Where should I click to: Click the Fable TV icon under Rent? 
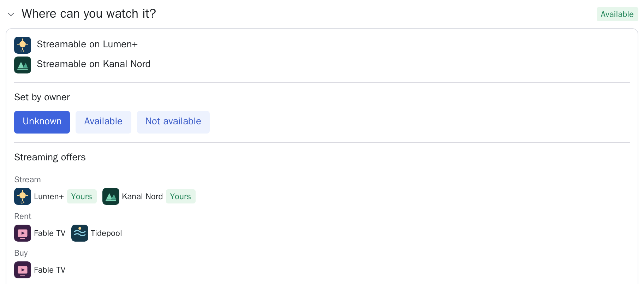[23, 233]
